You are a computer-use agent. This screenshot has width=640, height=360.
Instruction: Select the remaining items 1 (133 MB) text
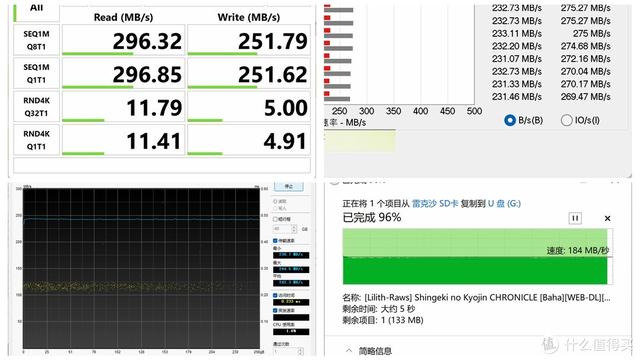(402, 320)
